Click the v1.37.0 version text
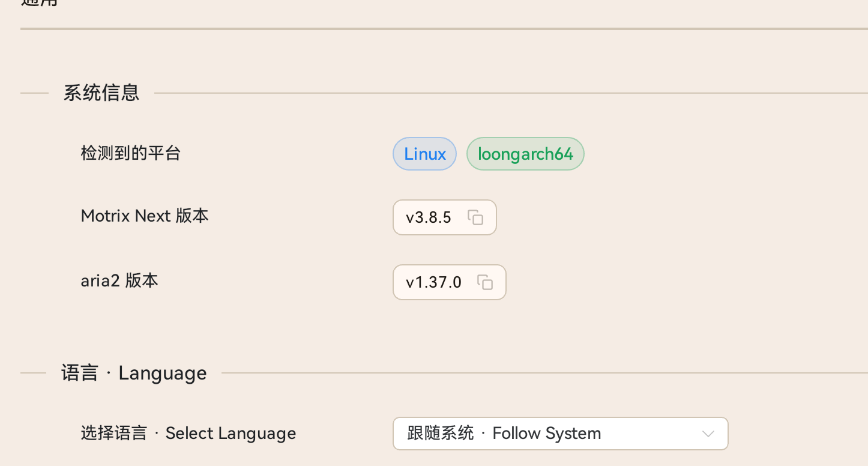Screen dimensions: 868x466 [x=433, y=282]
